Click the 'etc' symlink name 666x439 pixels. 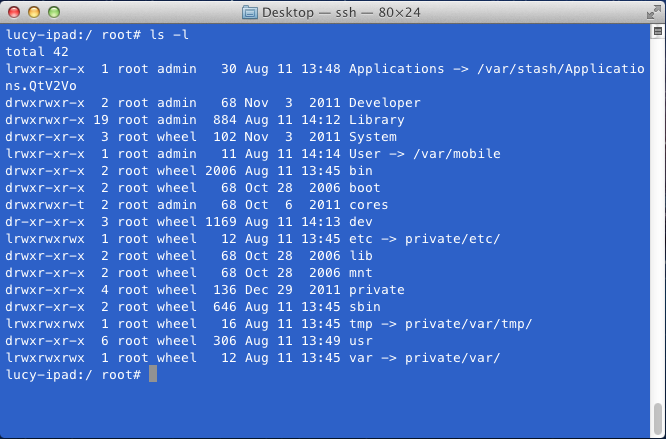pos(361,239)
